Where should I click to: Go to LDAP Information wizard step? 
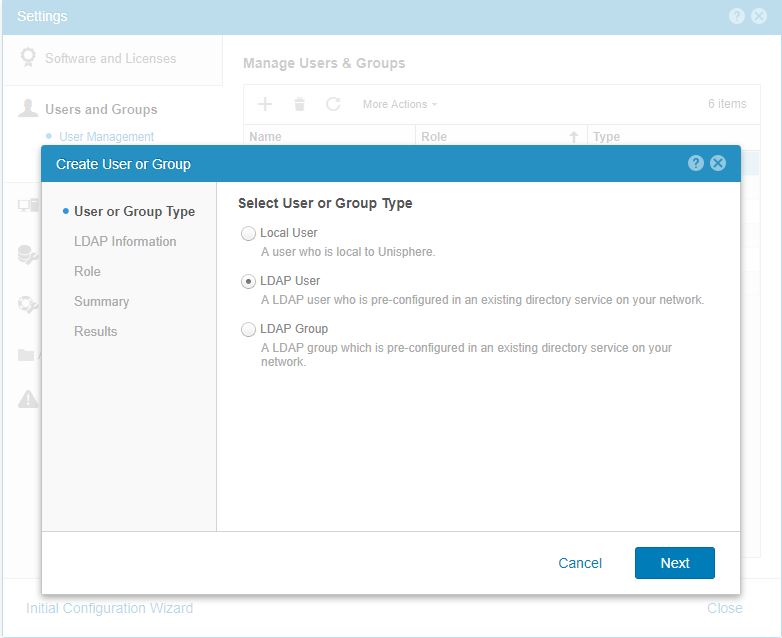(125, 241)
